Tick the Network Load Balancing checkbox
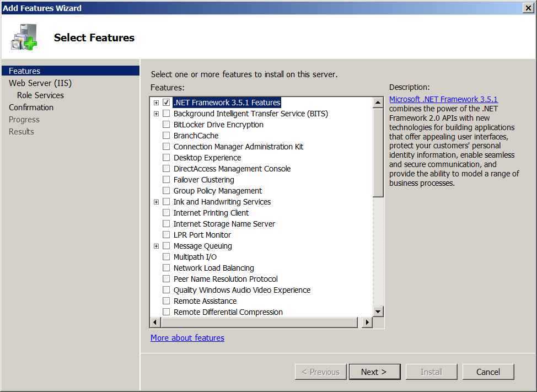 pyautogui.click(x=167, y=268)
